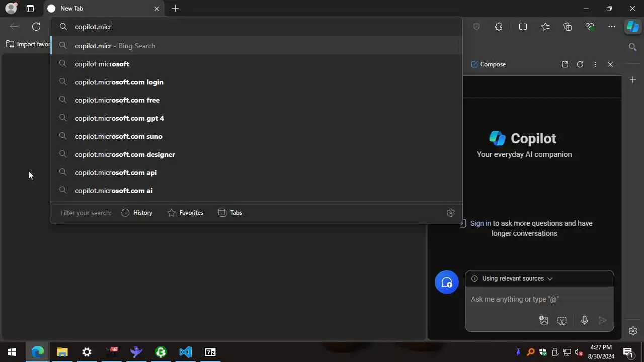Switch to the Compose tab
Screen dimensions: 644x362
coord(488,64)
